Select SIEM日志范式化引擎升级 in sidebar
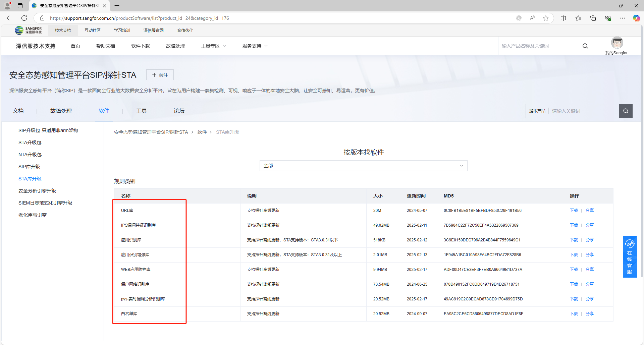 (45, 203)
